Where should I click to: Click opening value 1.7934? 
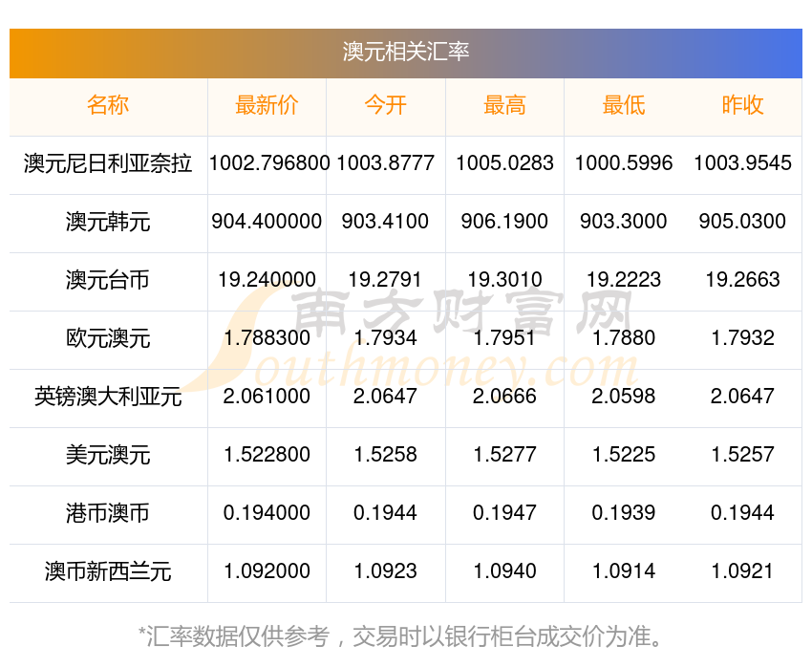pyautogui.click(x=385, y=338)
